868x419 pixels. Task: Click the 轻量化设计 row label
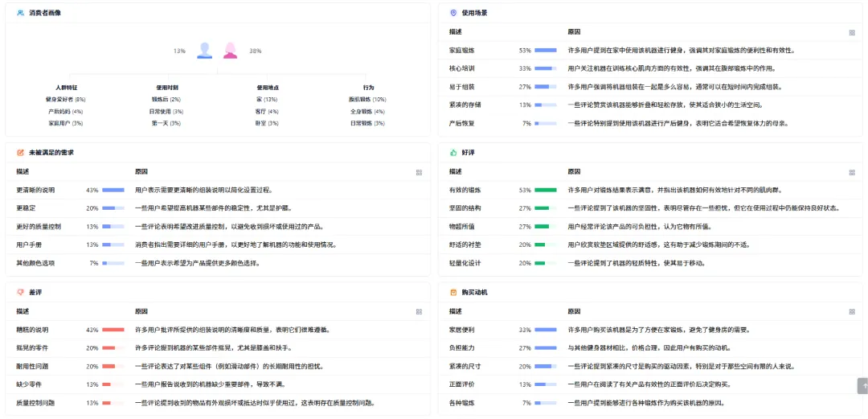point(465,263)
